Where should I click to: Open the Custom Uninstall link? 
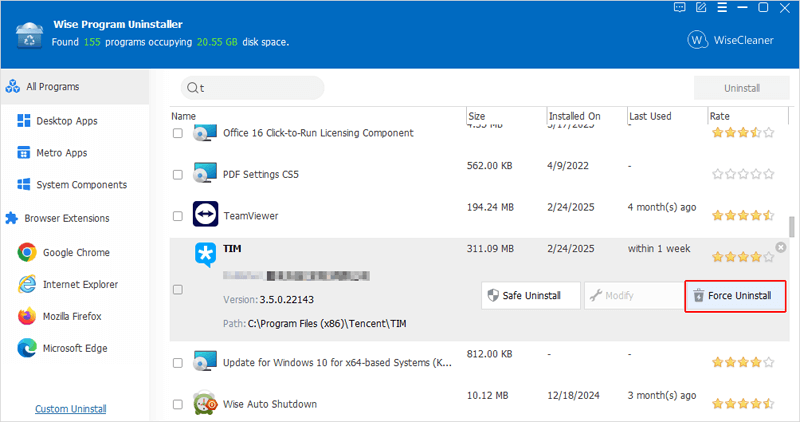click(x=71, y=409)
